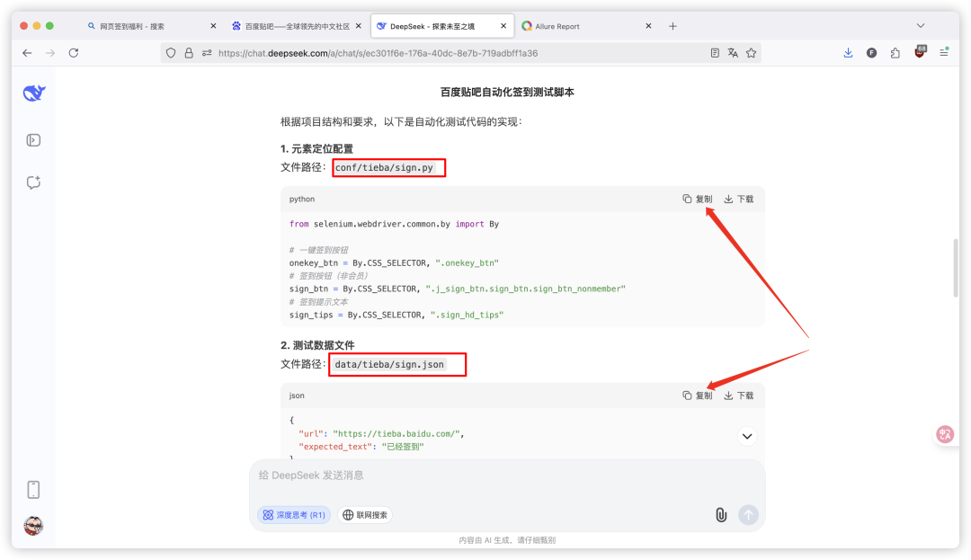This screenshot has height=560, width=971.
Task: Click the ".sign_hd_tips" selector string in code
Action: 467,315
